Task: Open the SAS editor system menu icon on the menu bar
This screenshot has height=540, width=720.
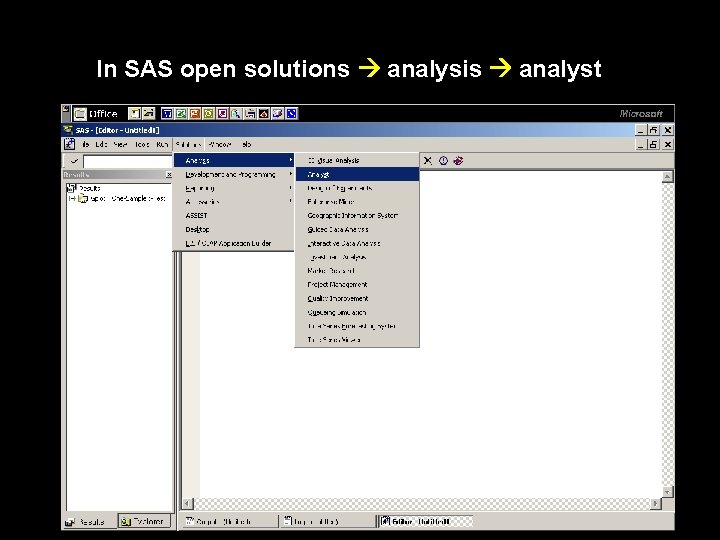Action: point(69,144)
